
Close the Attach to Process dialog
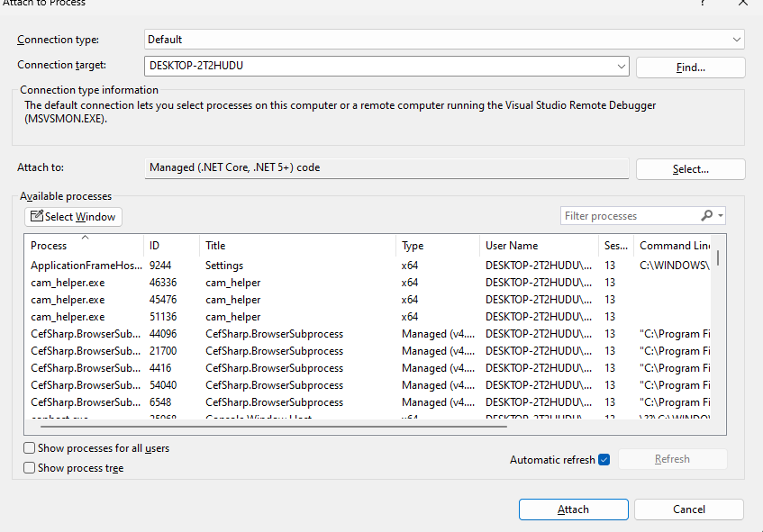point(743,3)
